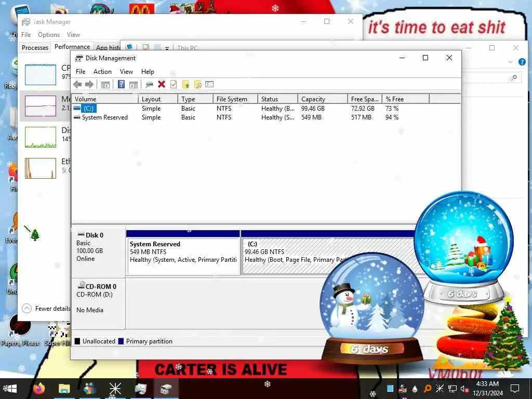The height and width of the screenshot is (399, 532).
Task: Click the taskbar clock showing 4:33 AM
Action: pyautogui.click(x=487, y=389)
